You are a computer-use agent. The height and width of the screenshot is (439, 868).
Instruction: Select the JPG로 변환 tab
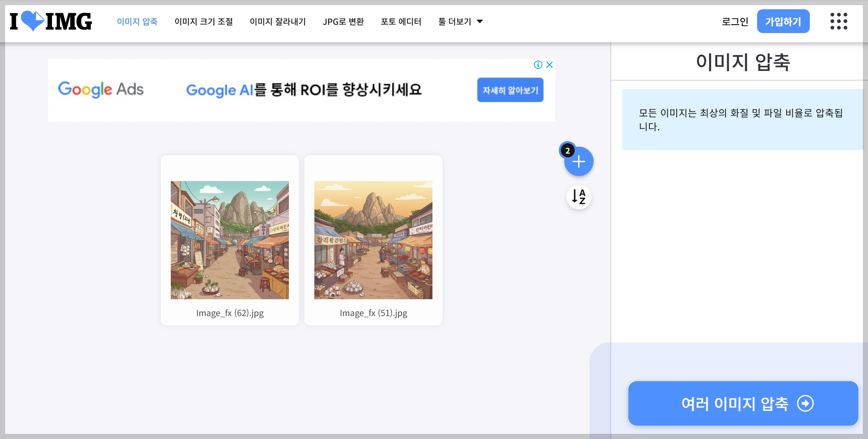point(343,21)
